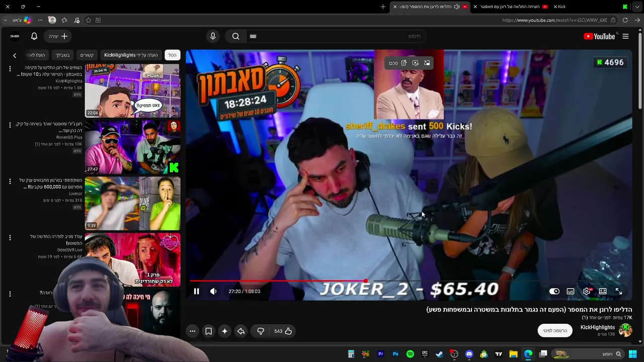Save the video with the bookmark icon
Screen dimensions: 644x362
point(208,331)
